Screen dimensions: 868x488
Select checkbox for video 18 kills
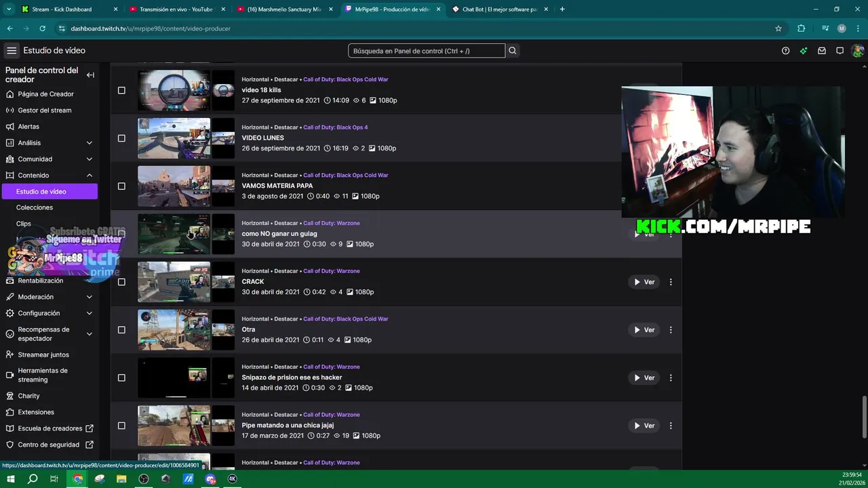point(121,90)
